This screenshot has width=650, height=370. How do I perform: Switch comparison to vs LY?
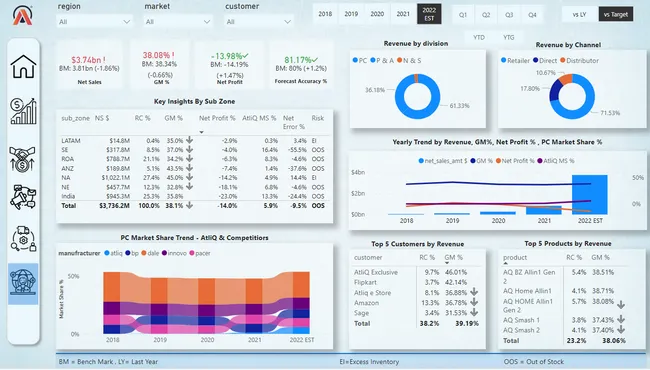579,15
